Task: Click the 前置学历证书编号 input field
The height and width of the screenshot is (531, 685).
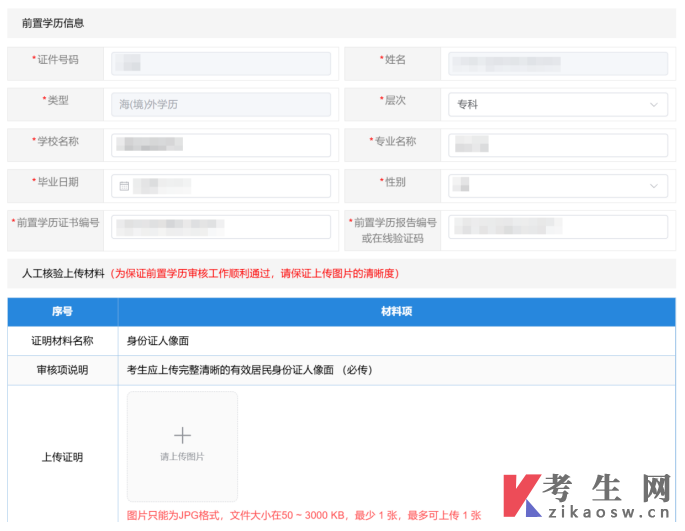Action: click(221, 227)
